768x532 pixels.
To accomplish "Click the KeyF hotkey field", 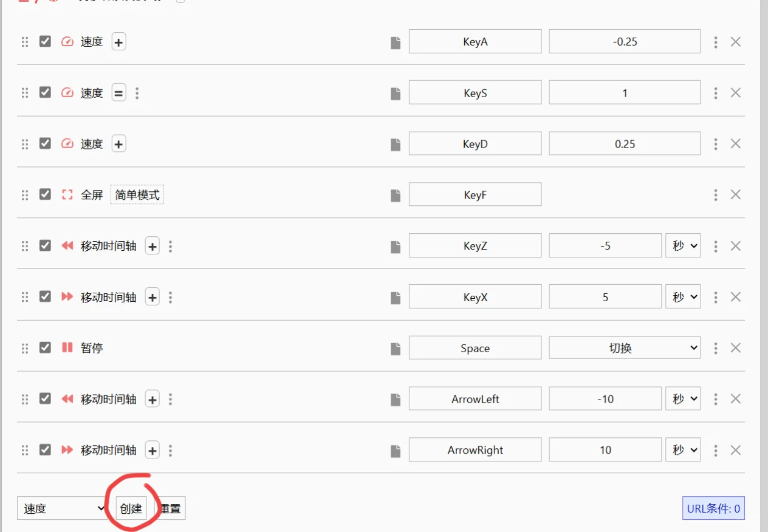I will point(475,195).
